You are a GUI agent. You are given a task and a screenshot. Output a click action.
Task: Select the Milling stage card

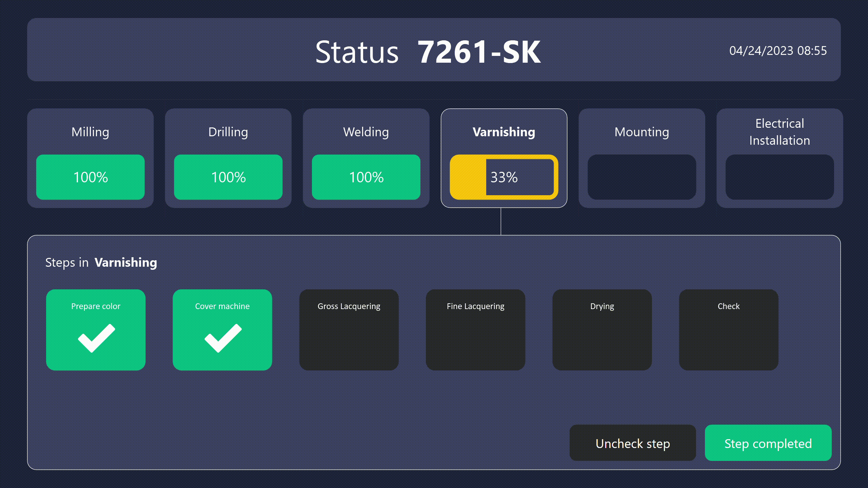[x=90, y=158]
